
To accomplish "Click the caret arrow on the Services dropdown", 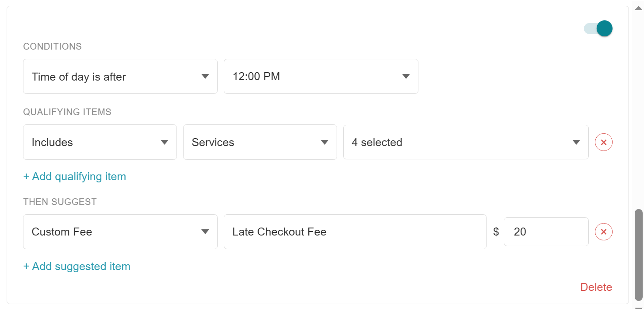I will (x=325, y=143).
